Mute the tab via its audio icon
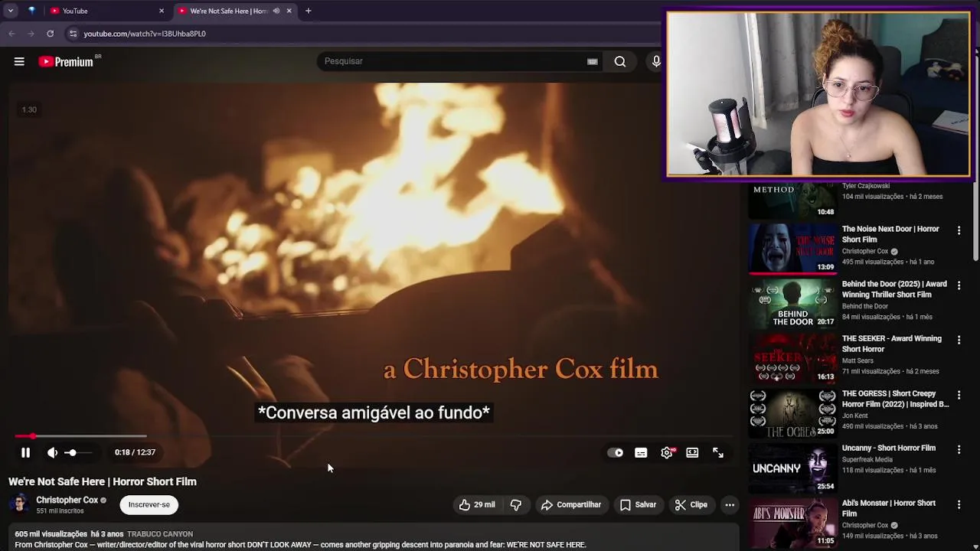Image resolution: width=980 pixels, height=551 pixels. coord(276,11)
